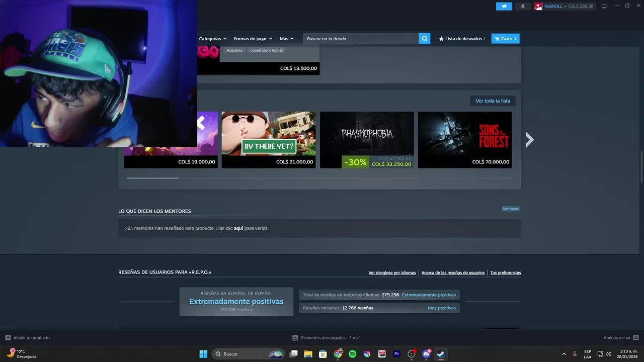Open the Sons of the Forest card
Screen dimensions: 644x362
pyautogui.click(x=465, y=140)
